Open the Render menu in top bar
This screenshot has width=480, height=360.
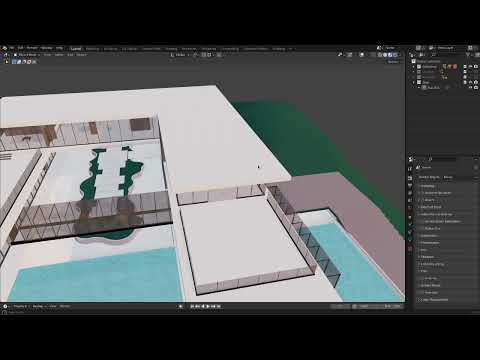32,48
